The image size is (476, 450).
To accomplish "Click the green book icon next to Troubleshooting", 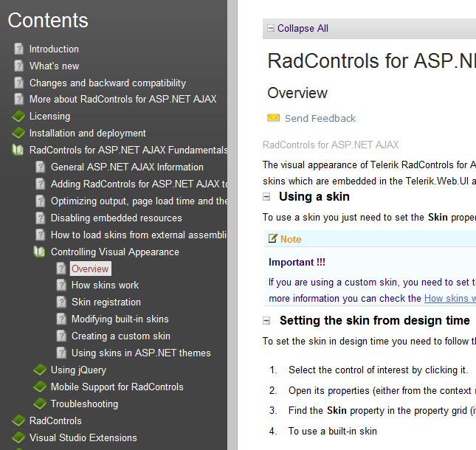I will coord(40,404).
